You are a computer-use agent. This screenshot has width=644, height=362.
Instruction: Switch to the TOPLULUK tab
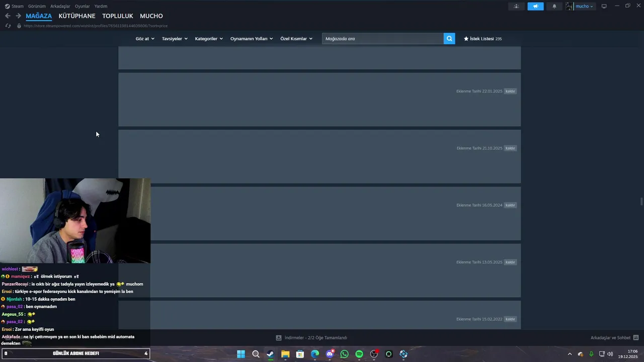pos(118,16)
